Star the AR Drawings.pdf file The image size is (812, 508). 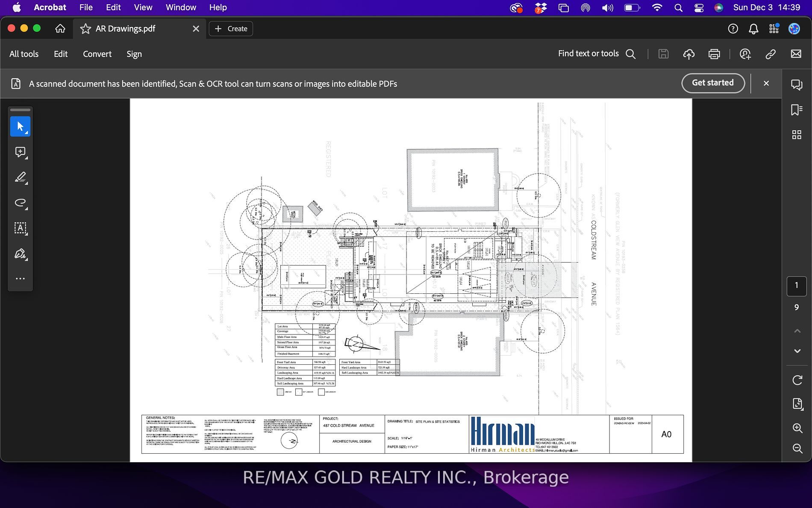point(85,29)
